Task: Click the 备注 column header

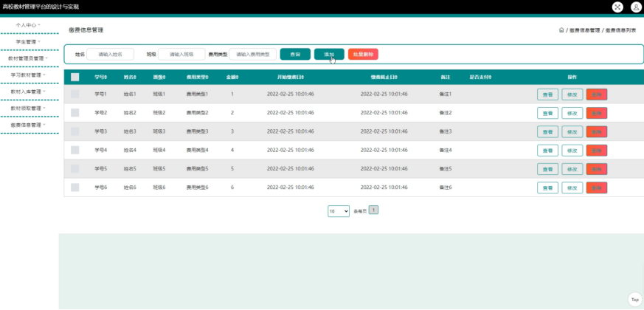Action: tap(446, 77)
